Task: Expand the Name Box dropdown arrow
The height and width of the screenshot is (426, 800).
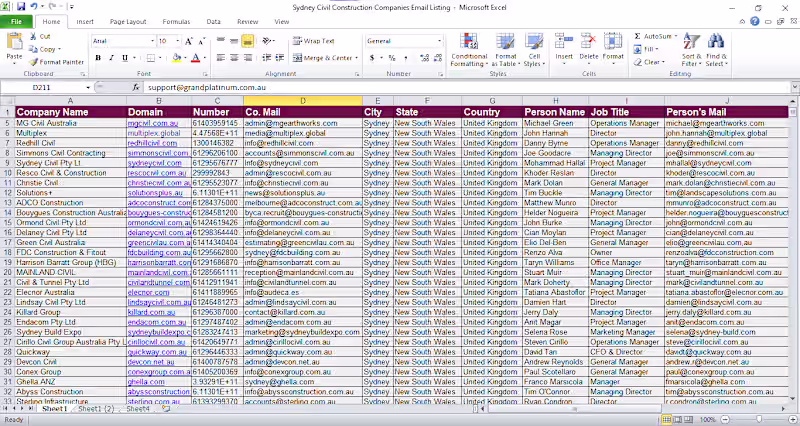Action: 88,87
